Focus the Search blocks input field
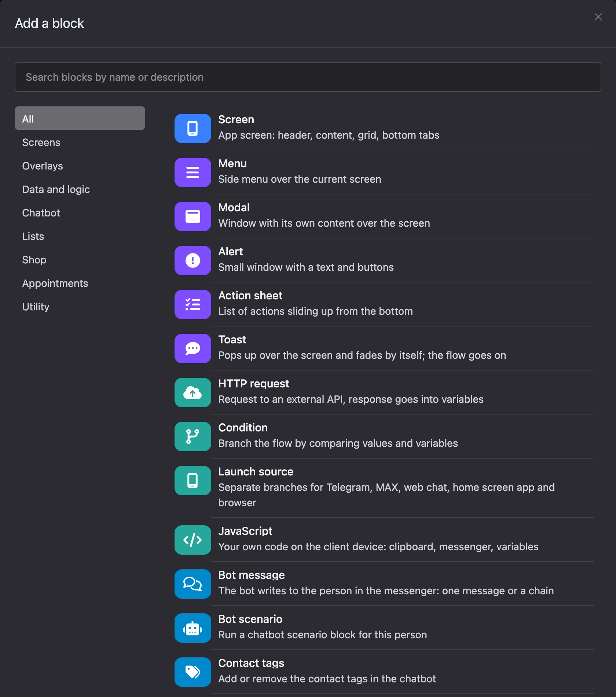Image resolution: width=616 pixels, height=697 pixels. (x=308, y=77)
